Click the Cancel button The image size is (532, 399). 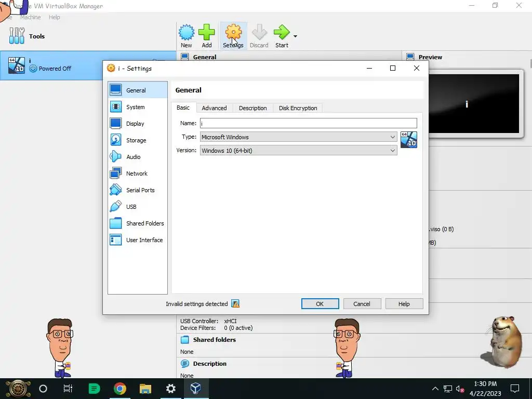(x=362, y=303)
